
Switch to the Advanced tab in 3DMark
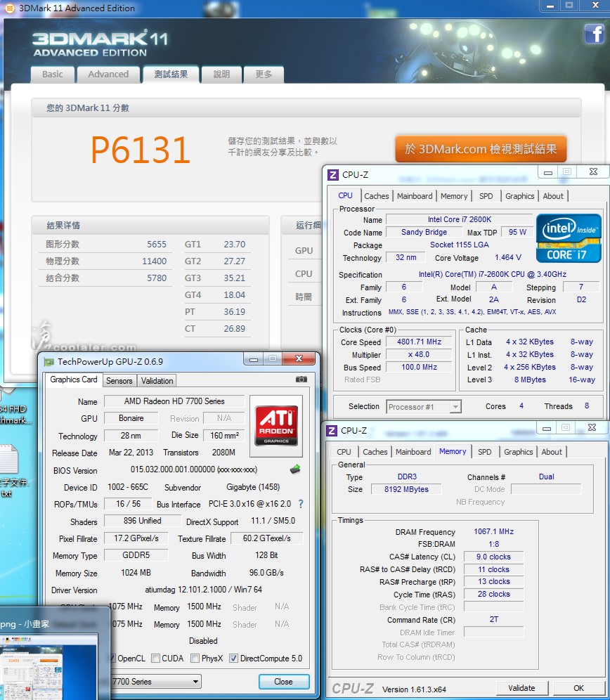click(108, 74)
